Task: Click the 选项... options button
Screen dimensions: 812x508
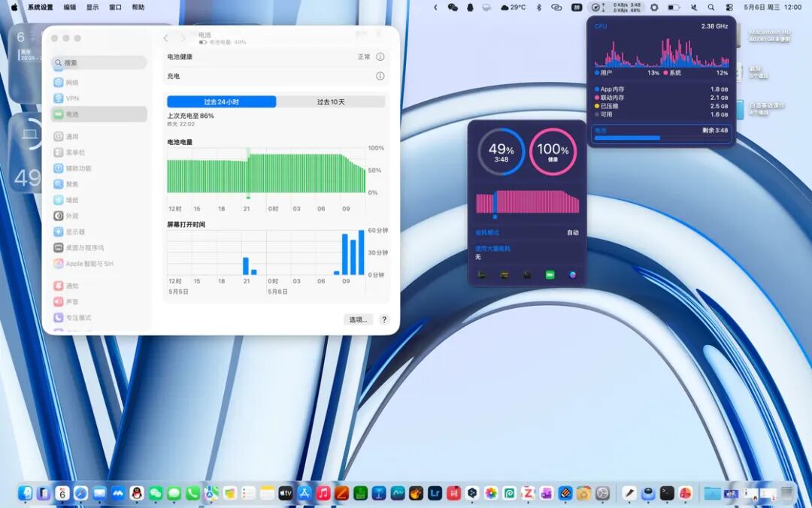Action: tap(358, 319)
